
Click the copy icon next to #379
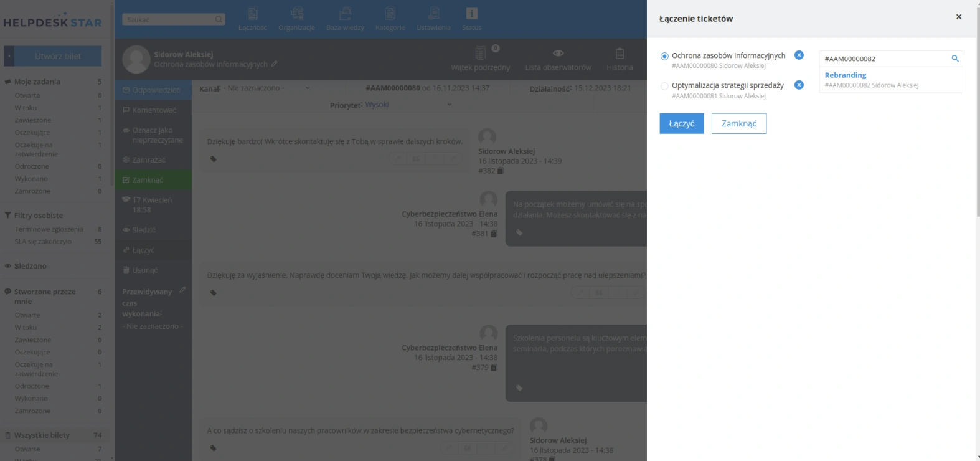[x=494, y=368]
